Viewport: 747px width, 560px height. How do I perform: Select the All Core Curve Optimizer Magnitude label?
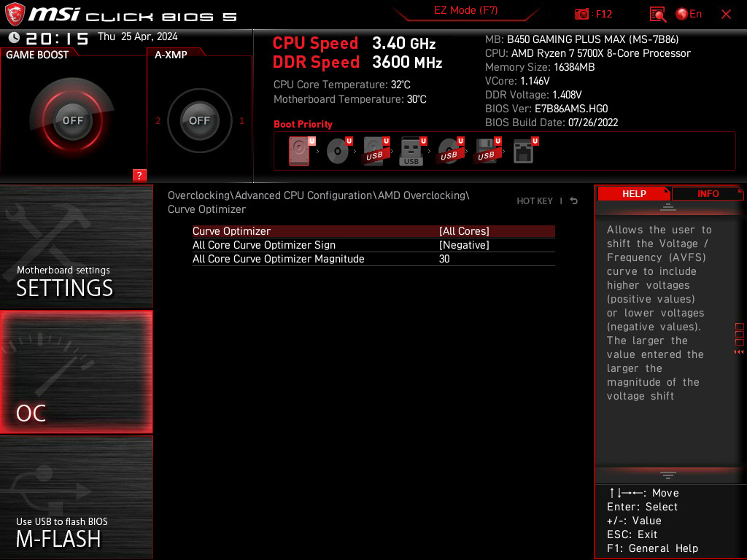pyautogui.click(x=278, y=259)
